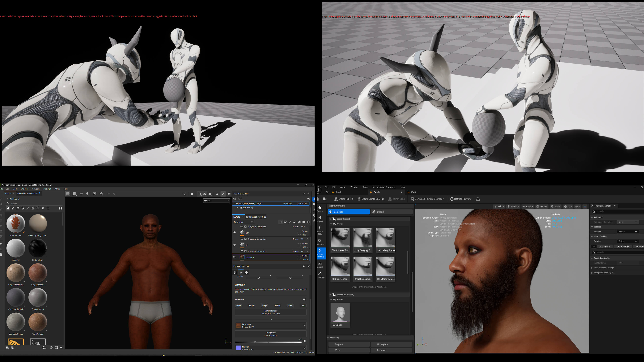Open Presets section in MetaHuman sidebar

tap(320, 209)
